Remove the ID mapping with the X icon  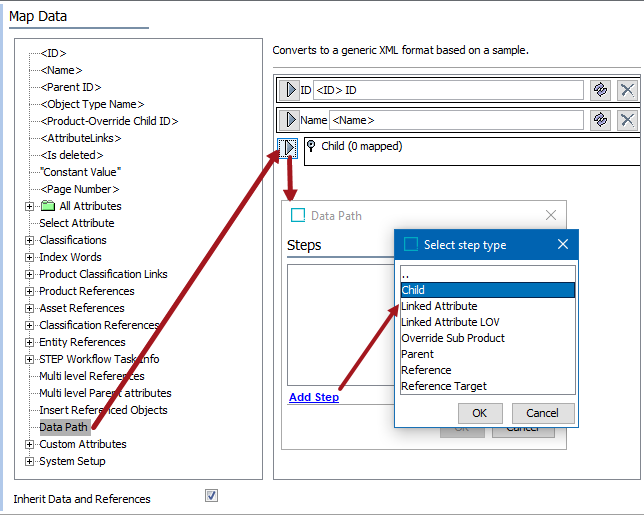pos(627,90)
